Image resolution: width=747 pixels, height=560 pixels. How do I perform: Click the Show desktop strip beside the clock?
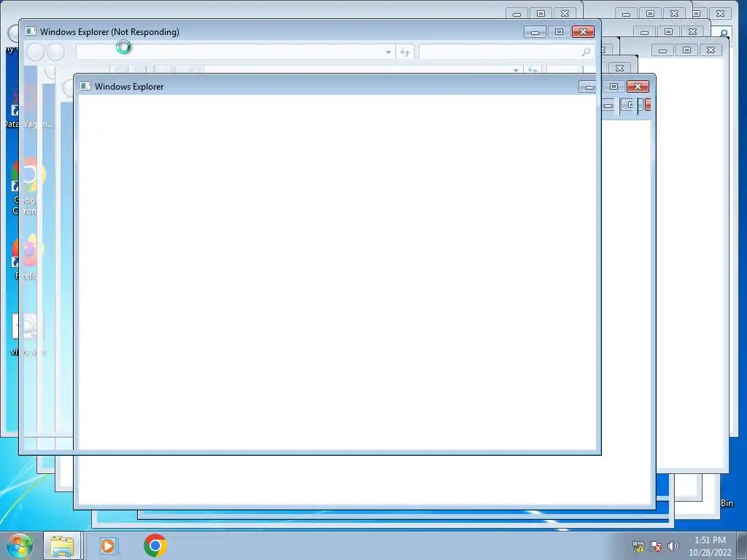tap(742, 545)
